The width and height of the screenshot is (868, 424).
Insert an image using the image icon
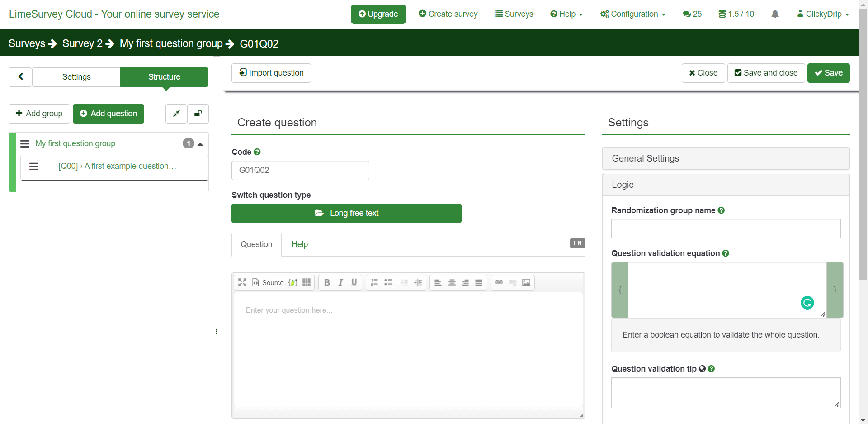click(x=526, y=282)
